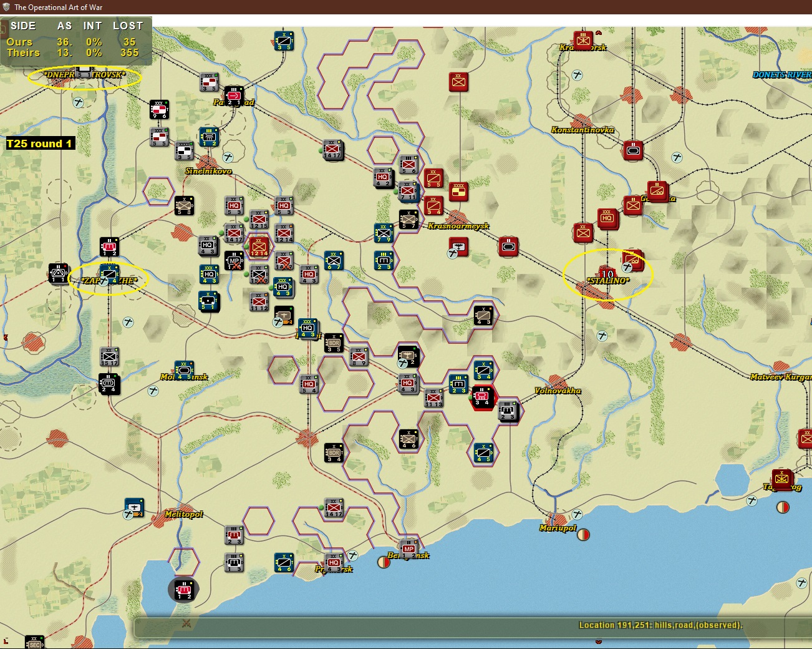Select the blue 4 6 brigade counter
The height and width of the screenshot is (649, 812).
click(284, 562)
